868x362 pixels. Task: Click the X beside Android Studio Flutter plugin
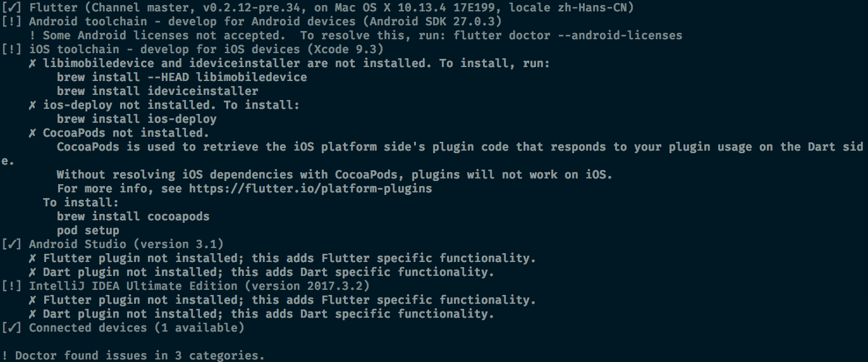[x=32, y=258]
